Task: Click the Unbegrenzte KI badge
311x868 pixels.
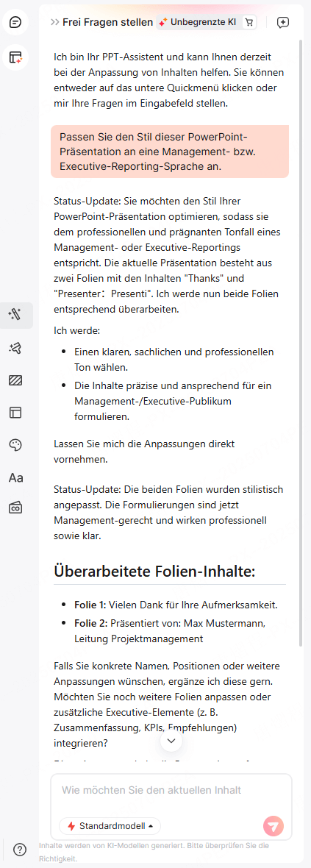Action: pyautogui.click(x=198, y=22)
